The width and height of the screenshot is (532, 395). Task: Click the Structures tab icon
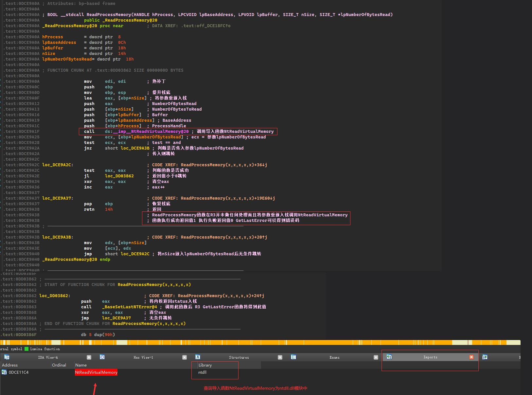tap(198, 357)
